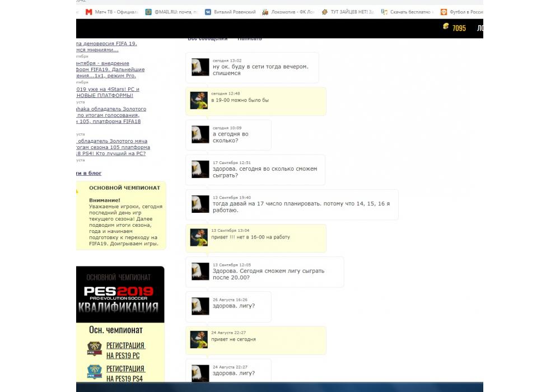This screenshot has width=560, height=392.
Task: Open the Локомотив ФК bookmark
Action: coord(289,12)
